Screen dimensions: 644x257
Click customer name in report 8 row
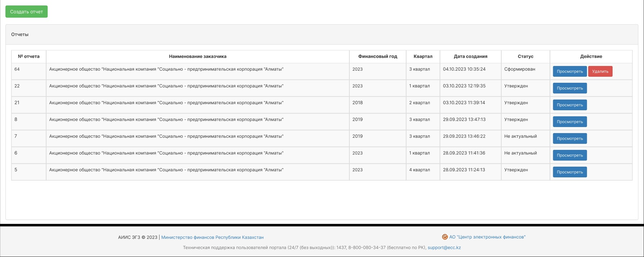pyautogui.click(x=166, y=120)
